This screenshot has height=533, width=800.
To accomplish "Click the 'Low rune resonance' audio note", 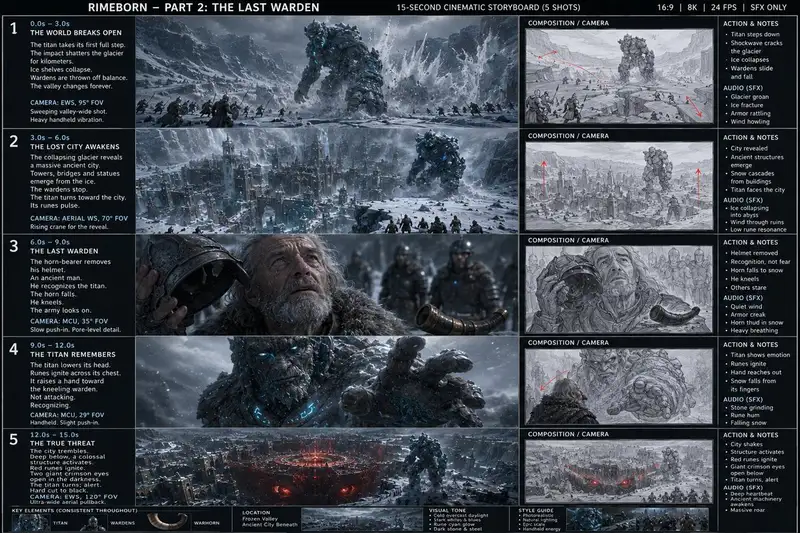I will click(x=758, y=230).
